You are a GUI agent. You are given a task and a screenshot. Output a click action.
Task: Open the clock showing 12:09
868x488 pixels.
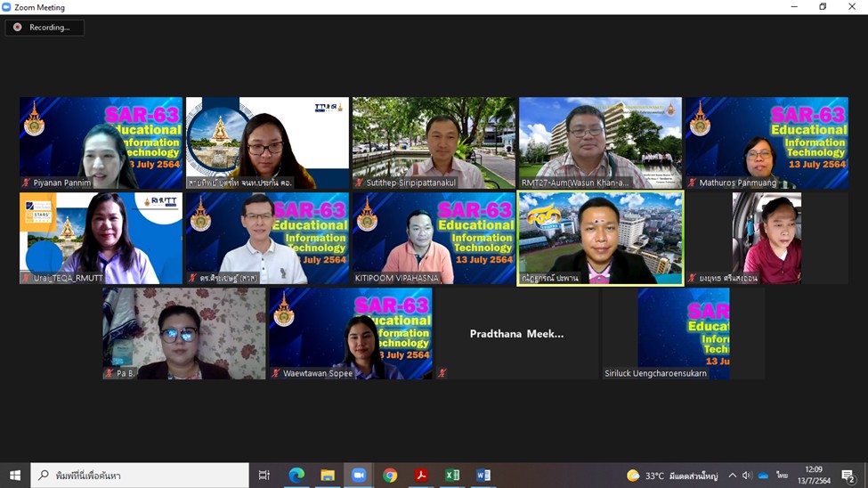pos(814,476)
